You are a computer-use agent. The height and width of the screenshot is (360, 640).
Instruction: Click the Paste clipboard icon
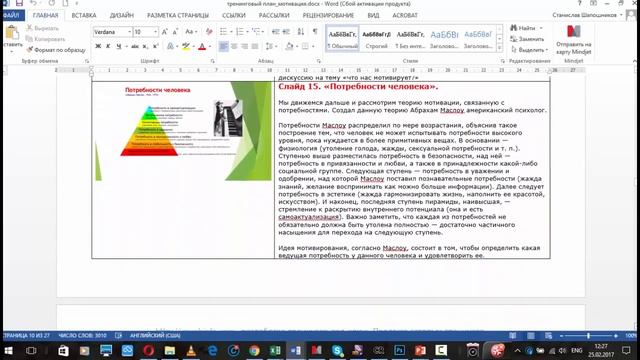click(x=12, y=33)
